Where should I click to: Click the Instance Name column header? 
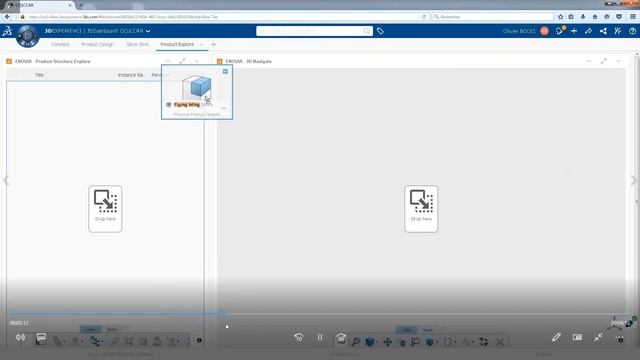131,75
